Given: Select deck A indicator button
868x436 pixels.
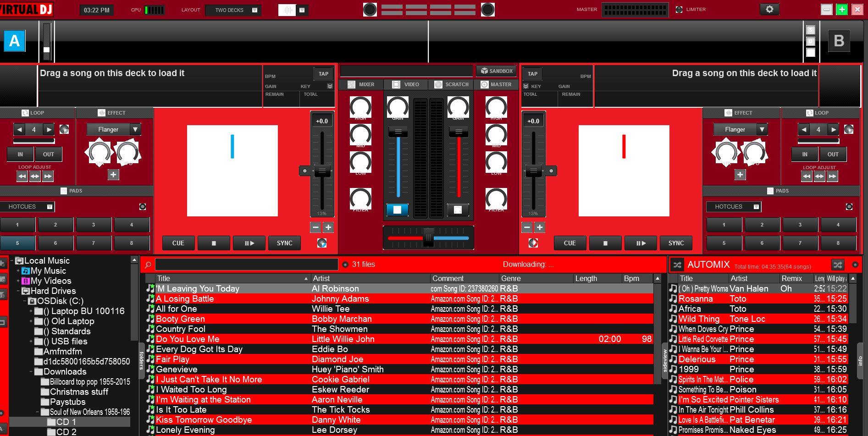Looking at the screenshot, I should coord(14,41).
